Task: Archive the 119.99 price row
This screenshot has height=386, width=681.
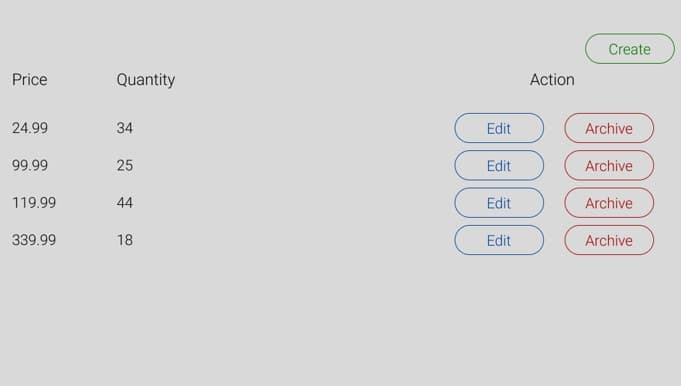Action: pyautogui.click(x=609, y=203)
